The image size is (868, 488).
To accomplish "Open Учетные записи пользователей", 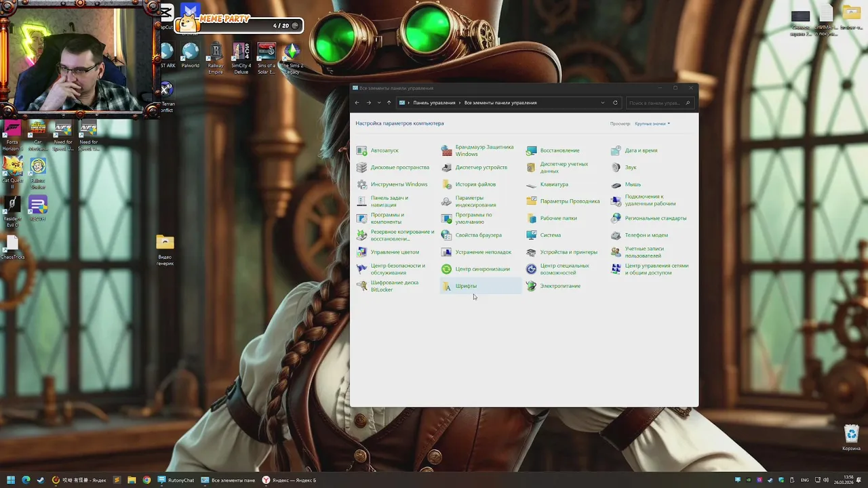I will 637,252.
